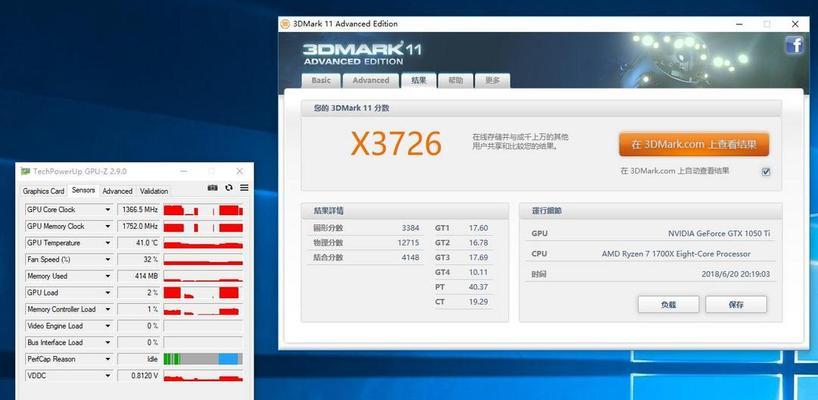Click the 3DMark 11 title bar icon
The height and width of the screenshot is (400, 818).
(285, 24)
